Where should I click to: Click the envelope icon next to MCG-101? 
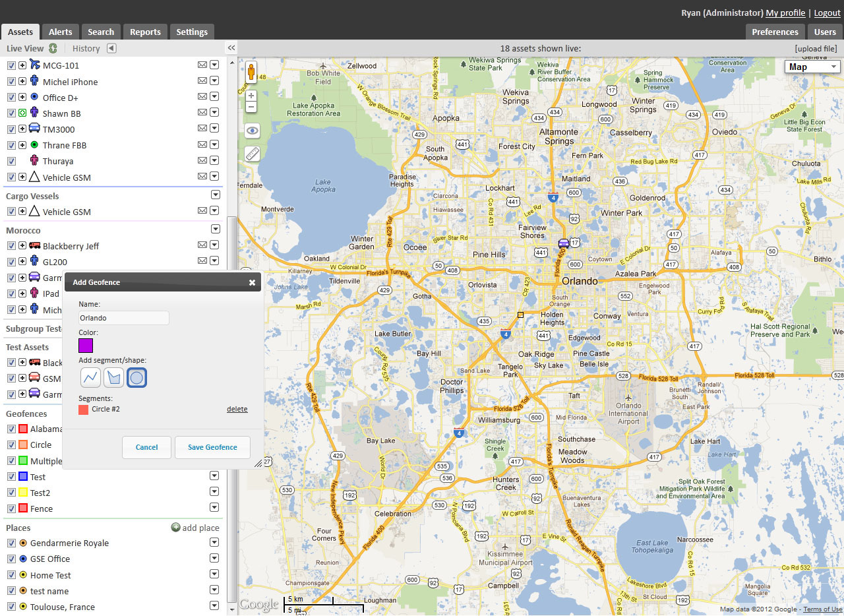point(202,65)
